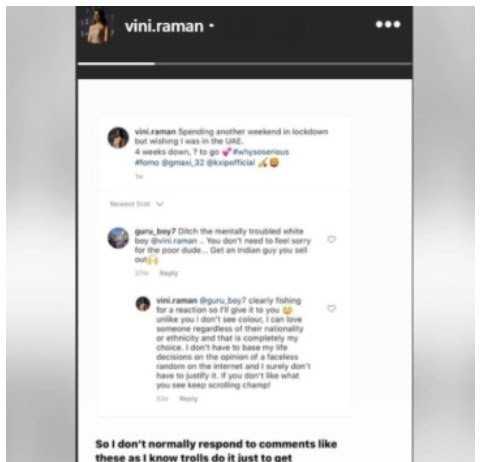This screenshot has width=485, height=462.
Task: Visit the @kxipofficial mentioned profile
Action: (x=231, y=163)
